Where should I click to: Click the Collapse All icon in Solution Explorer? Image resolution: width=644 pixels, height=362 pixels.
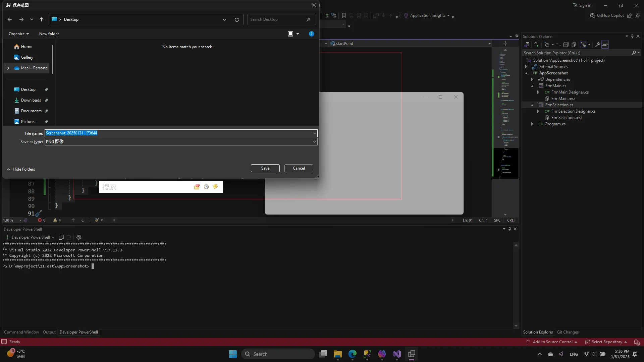[566, 45]
